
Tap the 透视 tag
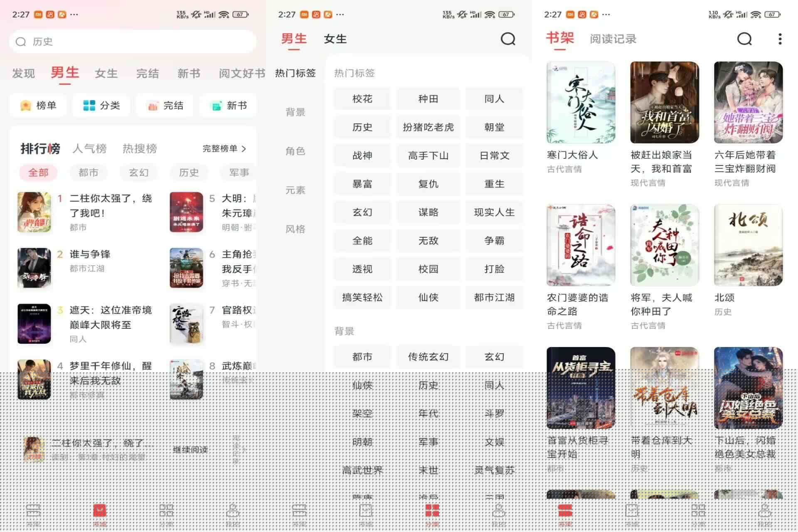tap(362, 269)
